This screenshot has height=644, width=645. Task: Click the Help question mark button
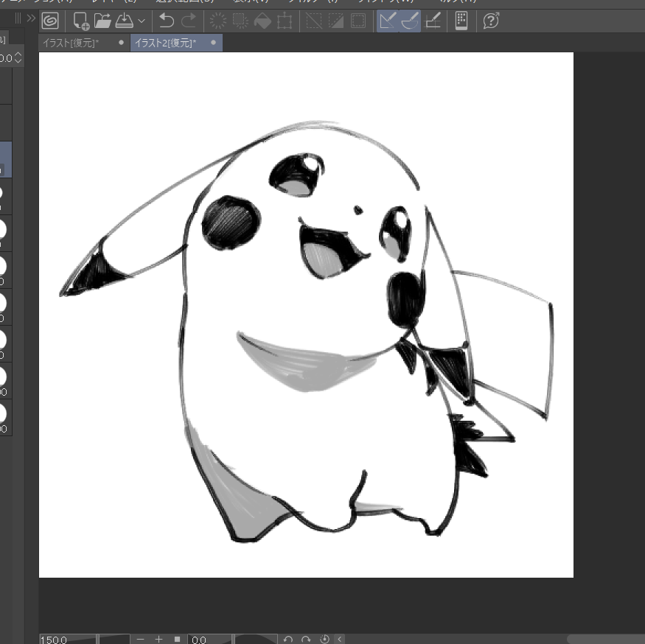click(490, 21)
